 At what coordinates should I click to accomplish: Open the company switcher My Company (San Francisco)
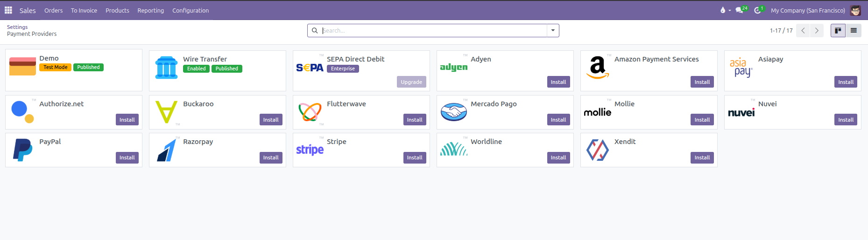click(x=808, y=10)
